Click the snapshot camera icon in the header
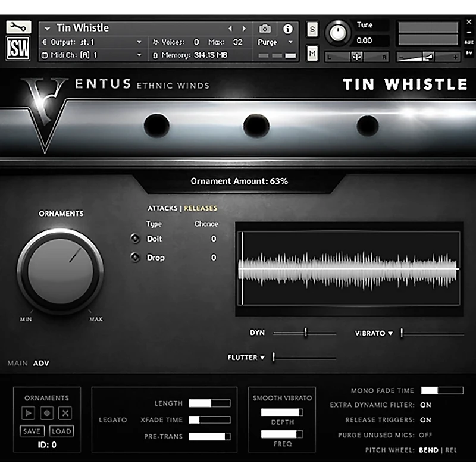Image resolution: width=476 pixels, height=476 pixels. coord(266,27)
